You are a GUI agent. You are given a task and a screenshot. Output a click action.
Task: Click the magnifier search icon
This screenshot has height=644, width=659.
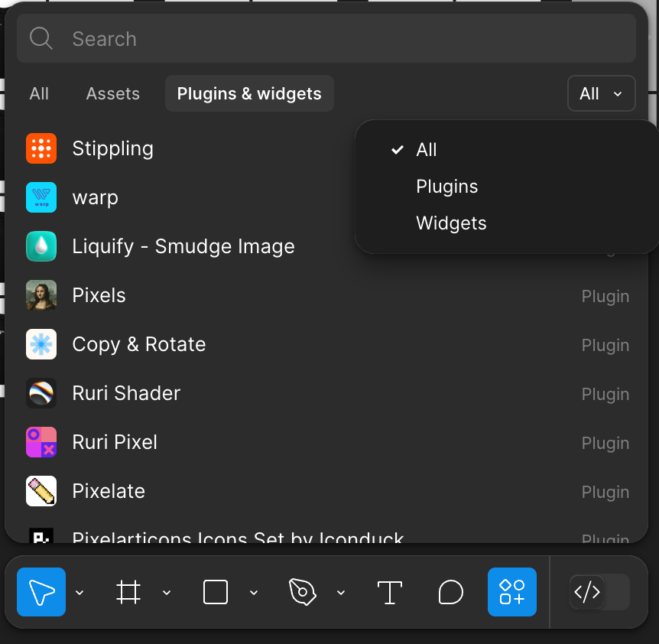tap(41, 38)
